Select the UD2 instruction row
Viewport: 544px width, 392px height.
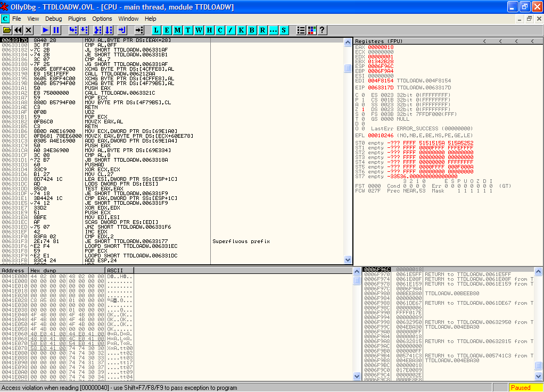click(x=172, y=112)
